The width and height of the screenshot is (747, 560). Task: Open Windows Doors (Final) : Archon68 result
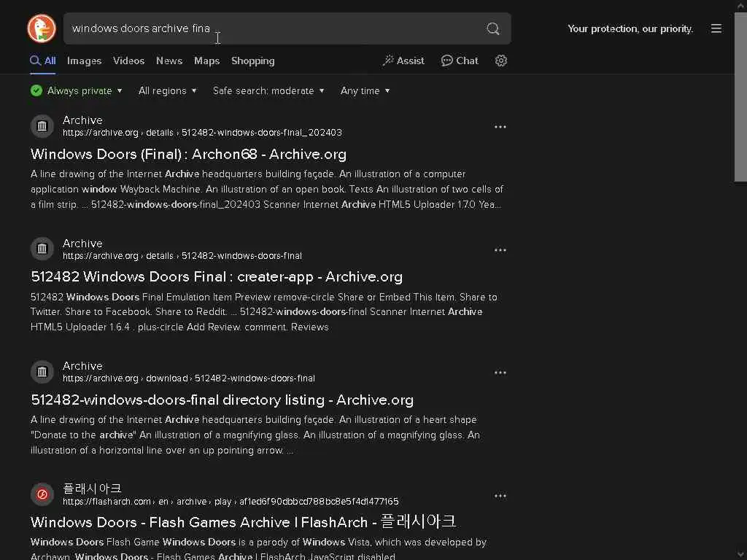coord(189,155)
